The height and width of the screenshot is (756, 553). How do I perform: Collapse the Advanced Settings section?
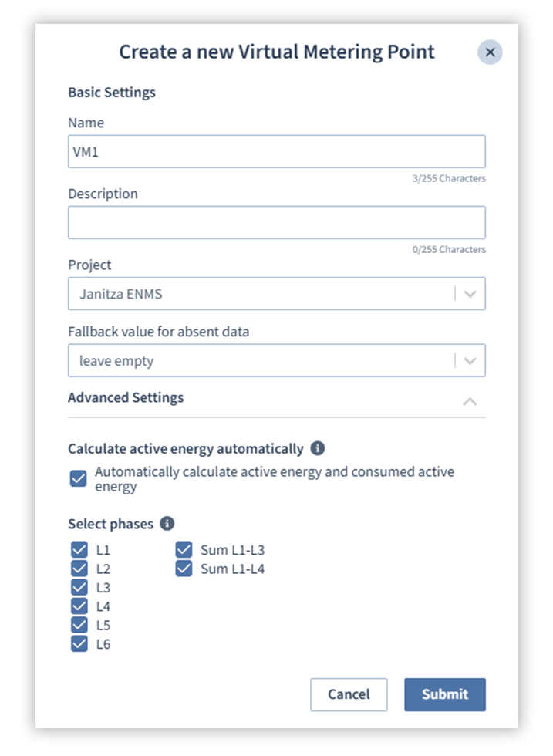click(469, 401)
